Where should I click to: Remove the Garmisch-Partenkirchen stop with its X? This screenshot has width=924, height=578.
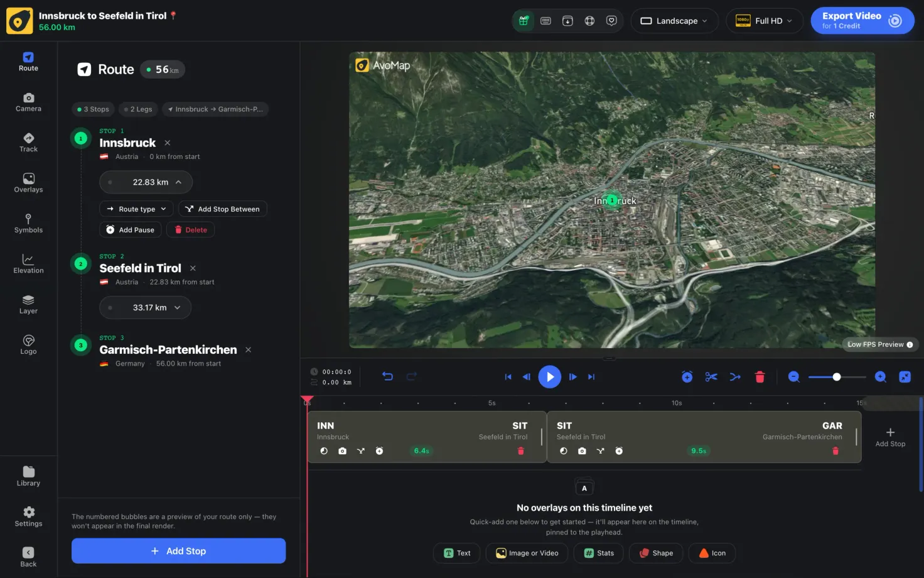click(x=248, y=350)
